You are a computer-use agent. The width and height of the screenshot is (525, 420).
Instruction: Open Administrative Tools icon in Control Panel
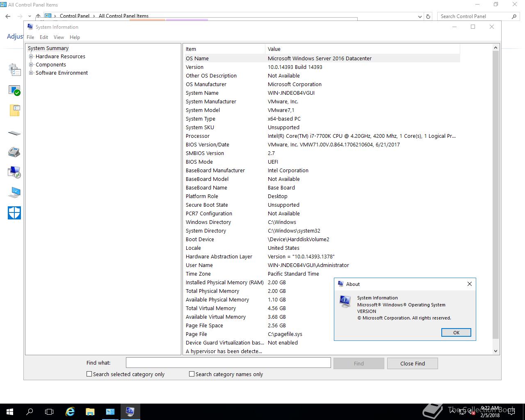[x=14, y=70]
